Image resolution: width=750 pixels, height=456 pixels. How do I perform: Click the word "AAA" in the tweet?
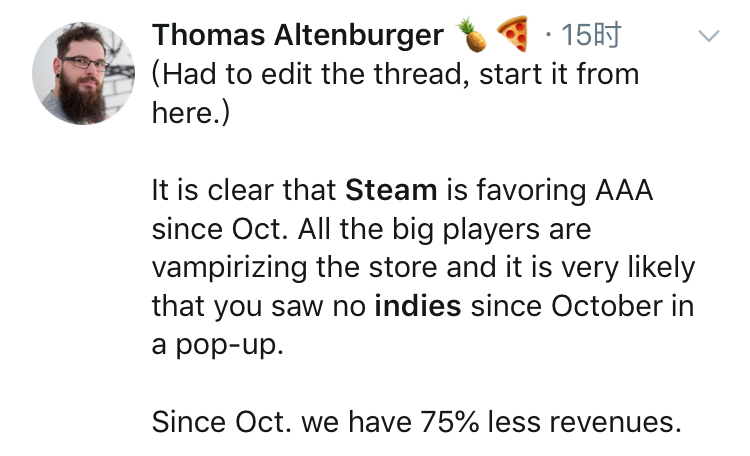(624, 190)
